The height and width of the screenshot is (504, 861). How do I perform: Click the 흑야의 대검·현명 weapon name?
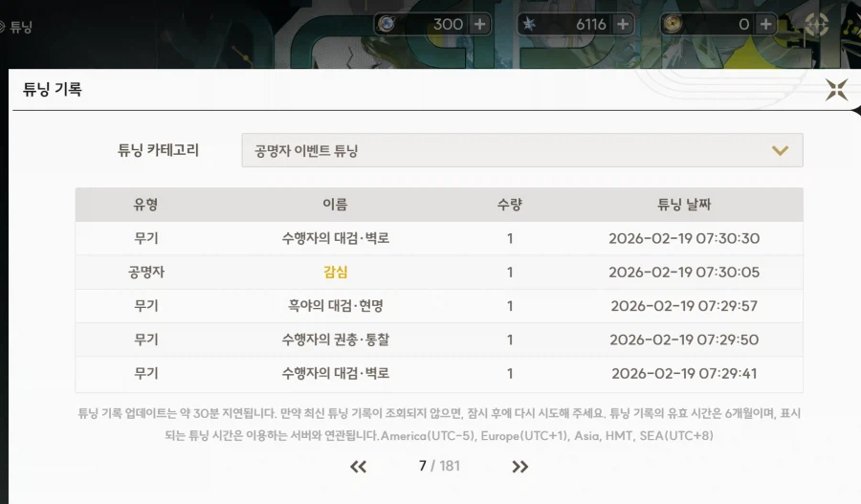point(335,306)
